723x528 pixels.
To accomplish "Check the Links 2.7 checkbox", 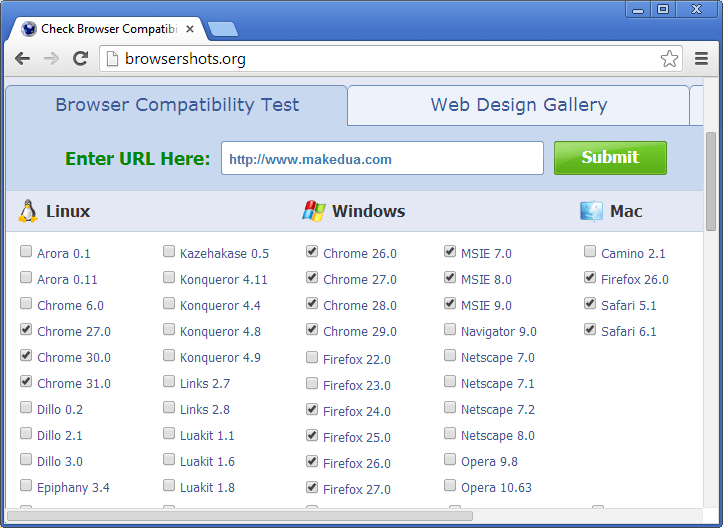I will point(169,381).
